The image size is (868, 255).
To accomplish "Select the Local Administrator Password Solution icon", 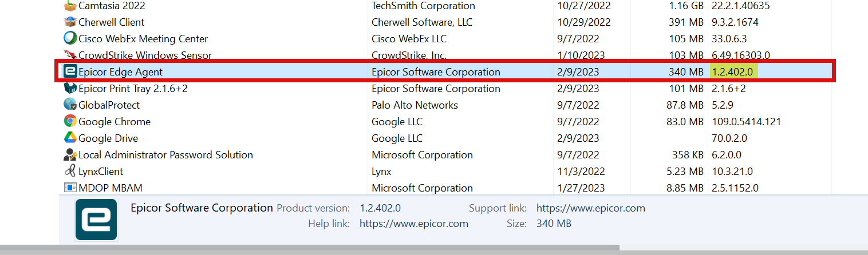I will (x=70, y=154).
